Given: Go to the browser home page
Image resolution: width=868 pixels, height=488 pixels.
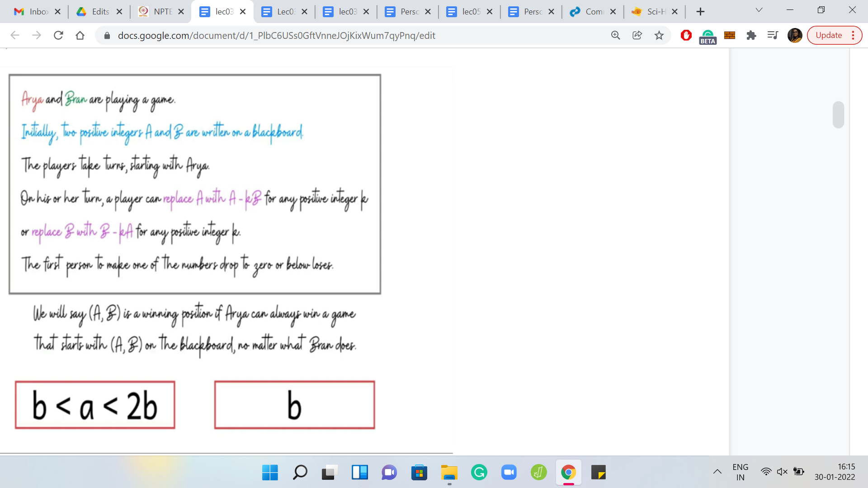Looking at the screenshot, I should (x=80, y=35).
